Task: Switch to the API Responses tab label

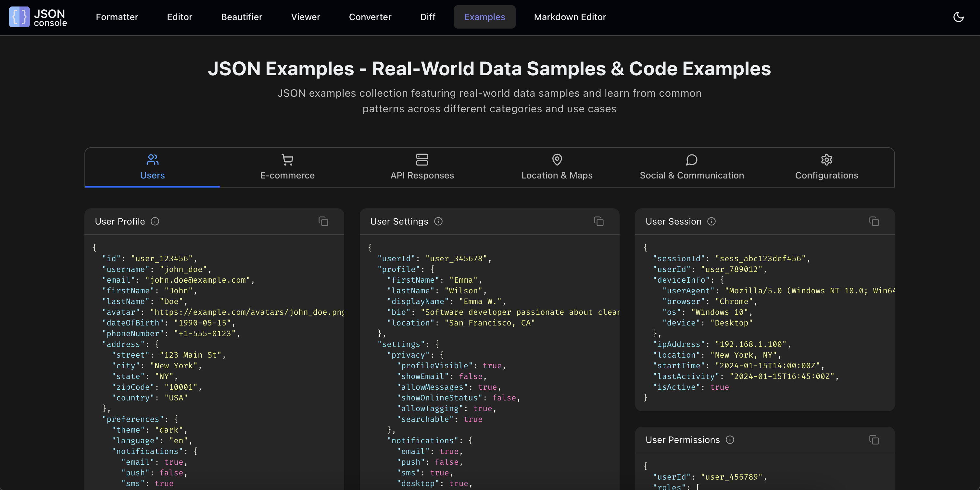Action: pos(422,175)
